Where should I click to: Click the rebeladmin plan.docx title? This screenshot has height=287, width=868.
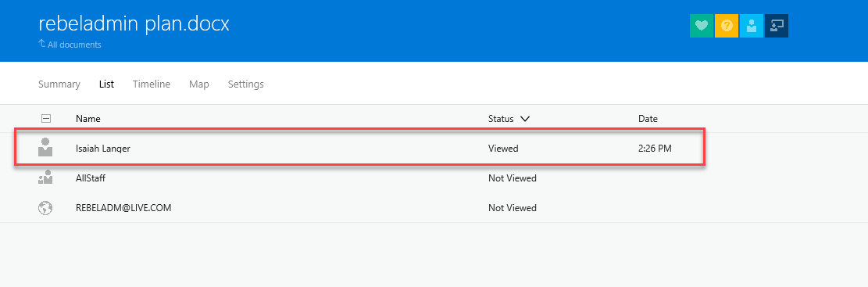click(134, 23)
